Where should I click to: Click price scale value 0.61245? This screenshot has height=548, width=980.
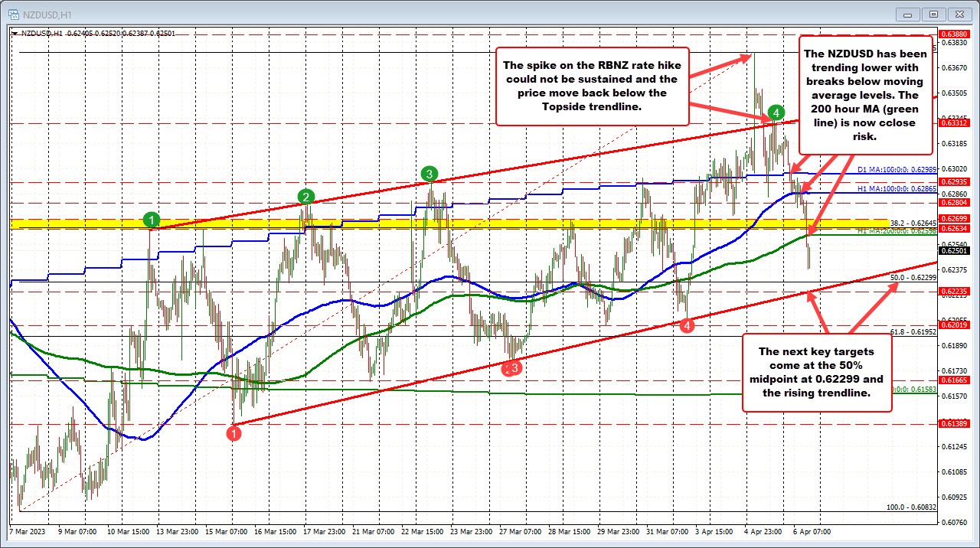[x=953, y=446]
